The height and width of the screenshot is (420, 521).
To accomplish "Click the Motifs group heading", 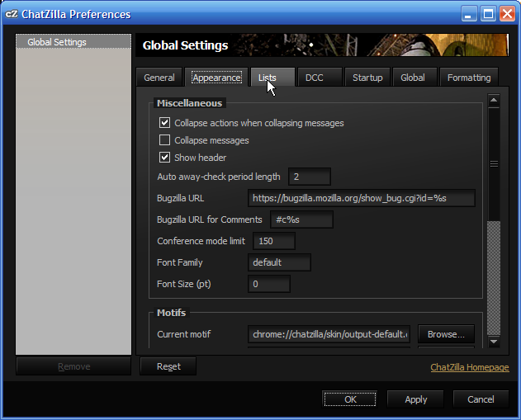I will tap(171, 313).
